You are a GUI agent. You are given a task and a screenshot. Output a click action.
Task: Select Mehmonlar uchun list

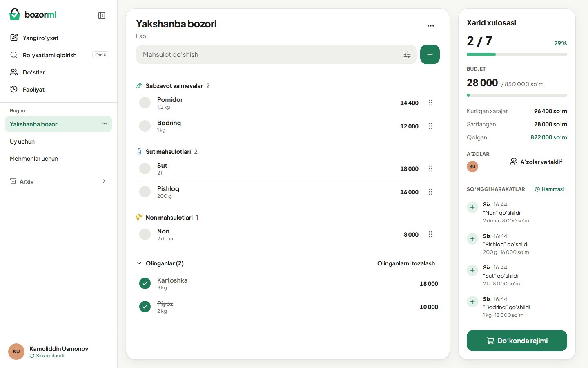coord(58,159)
